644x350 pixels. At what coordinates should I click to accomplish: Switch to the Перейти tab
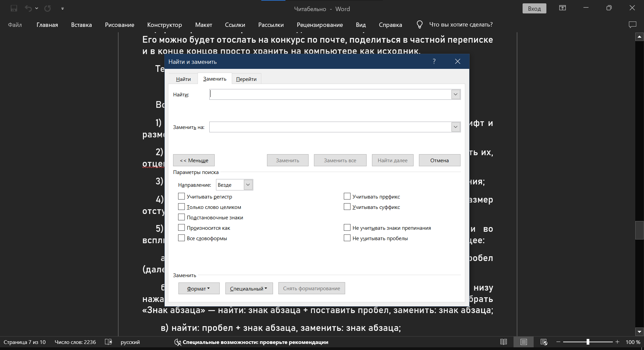[246, 79]
